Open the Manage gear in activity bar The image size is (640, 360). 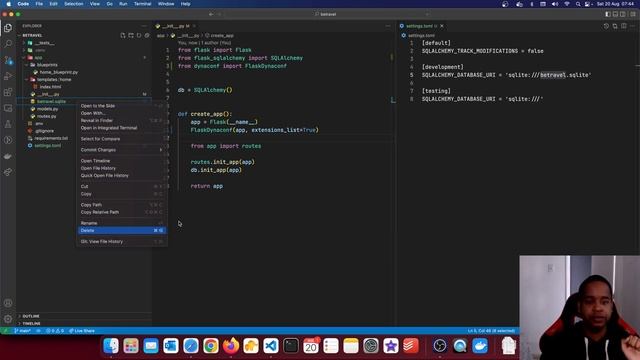[8, 319]
